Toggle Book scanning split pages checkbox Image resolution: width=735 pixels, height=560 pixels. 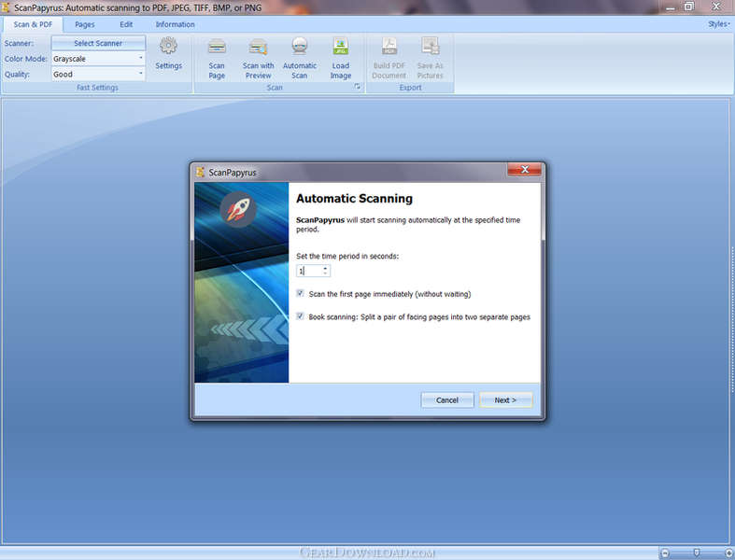300,316
